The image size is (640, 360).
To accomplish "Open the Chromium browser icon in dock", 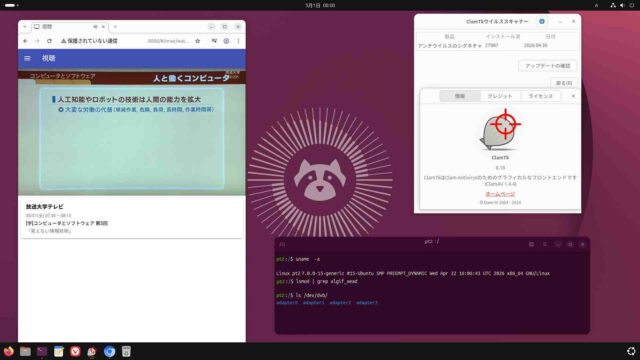I will pos(109,351).
